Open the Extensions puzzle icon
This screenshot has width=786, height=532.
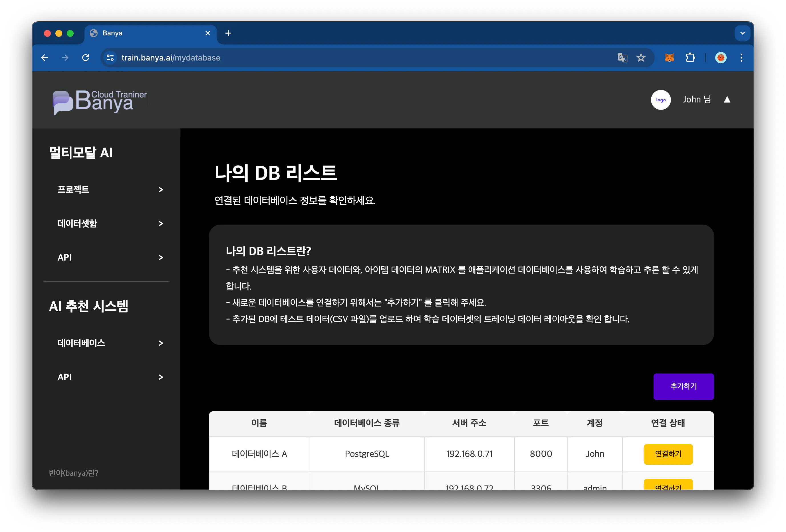690,58
